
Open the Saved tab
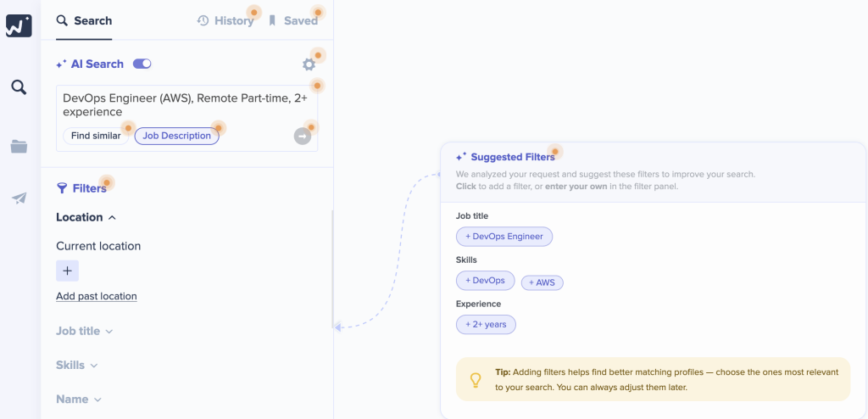[293, 20]
